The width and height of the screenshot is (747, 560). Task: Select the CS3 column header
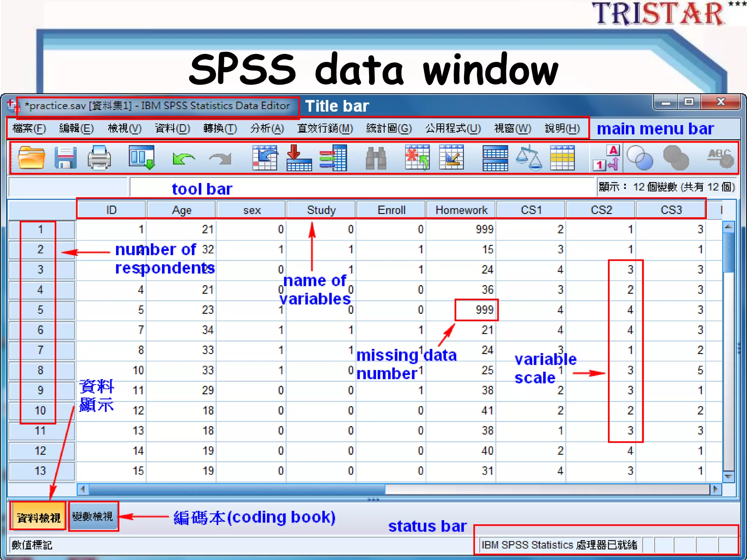(x=671, y=210)
